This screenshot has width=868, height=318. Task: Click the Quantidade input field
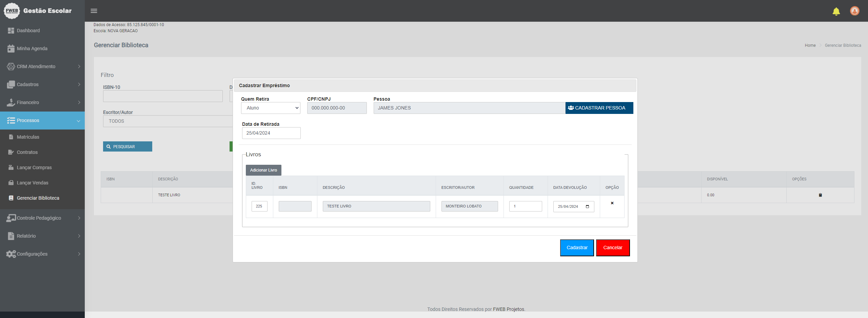coord(525,206)
